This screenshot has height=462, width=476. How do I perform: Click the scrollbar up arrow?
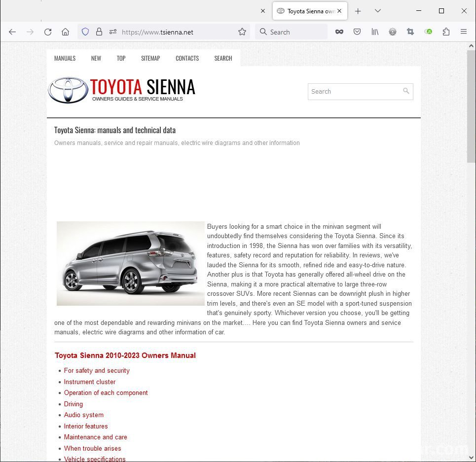click(471, 46)
